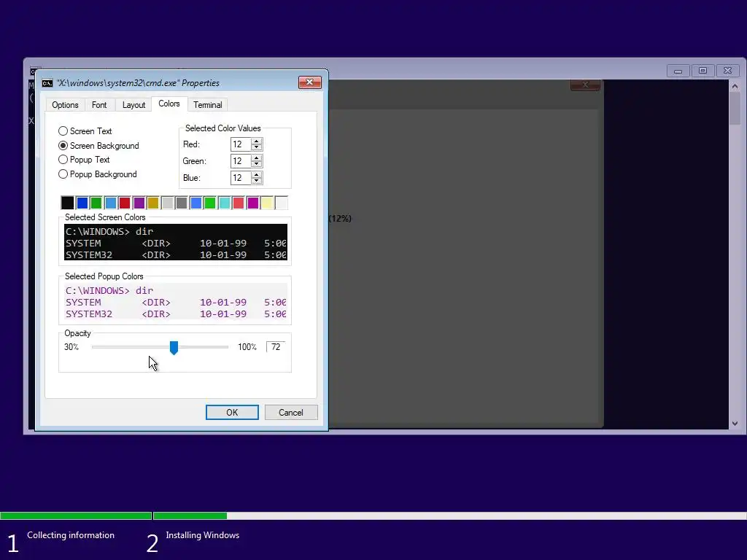Click Cancel to discard changes
747x560 pixels.
(x=291, y=413)
